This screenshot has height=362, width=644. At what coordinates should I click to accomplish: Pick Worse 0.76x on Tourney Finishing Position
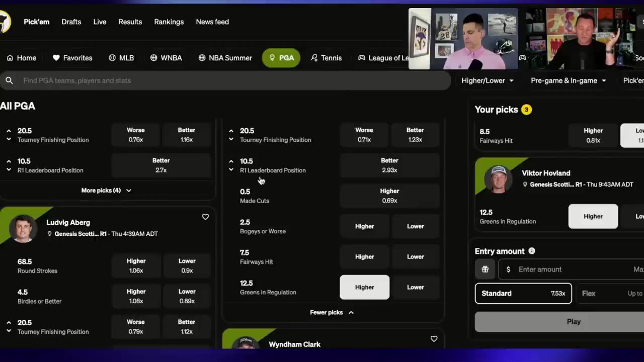pyautogui.click(x=136, y=135)
